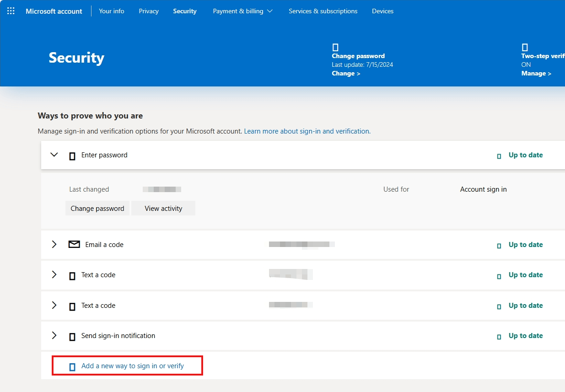Go to Microsoft account home
This screenshot has width=565, height=392.
pyautogui.click(x=54, y=11)
